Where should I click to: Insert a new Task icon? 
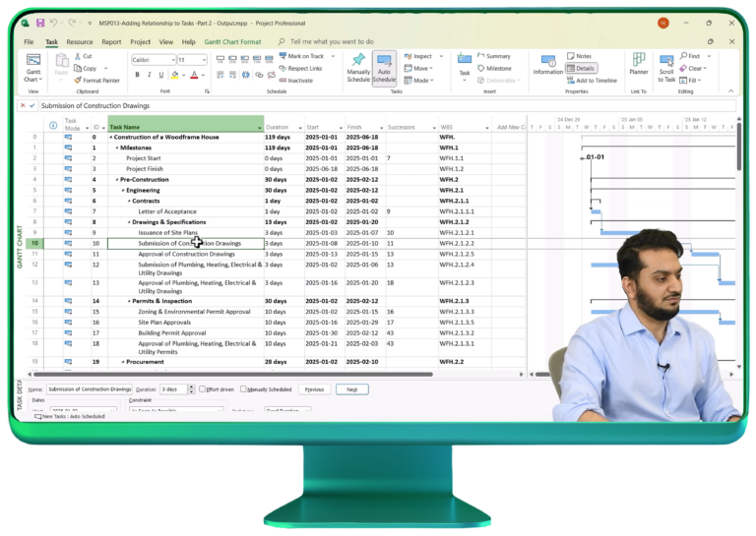[465, 60]
